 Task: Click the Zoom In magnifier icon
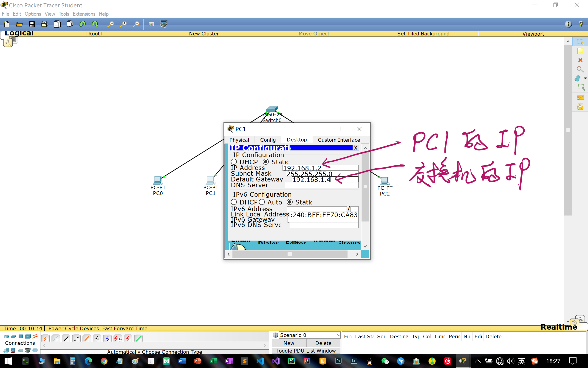click(x=111, y=24)
